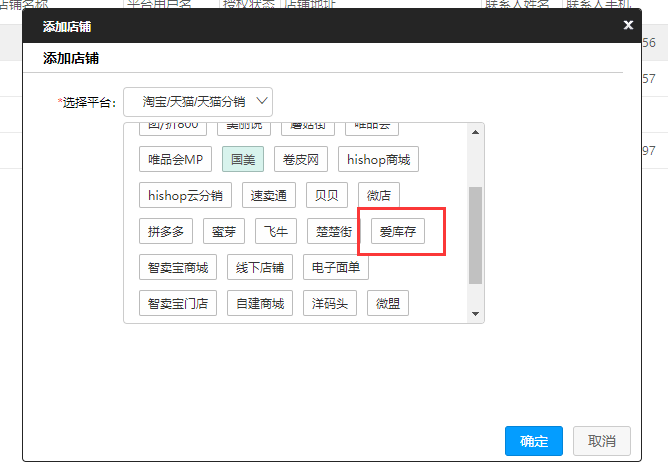668x467 pixels.
Task: Pick the 速卖通 platform
Action: [269, 195]
